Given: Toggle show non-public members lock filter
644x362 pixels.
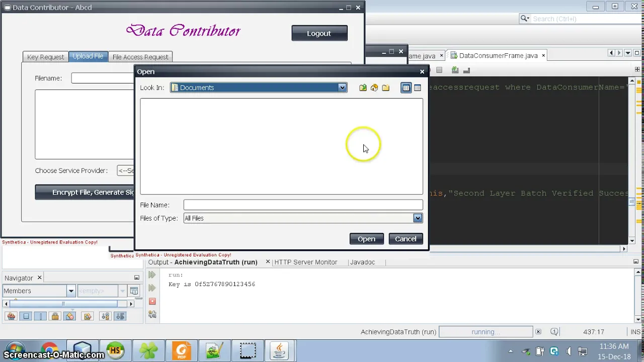Looking at the screenshot, I should click(x=55, y=316).
